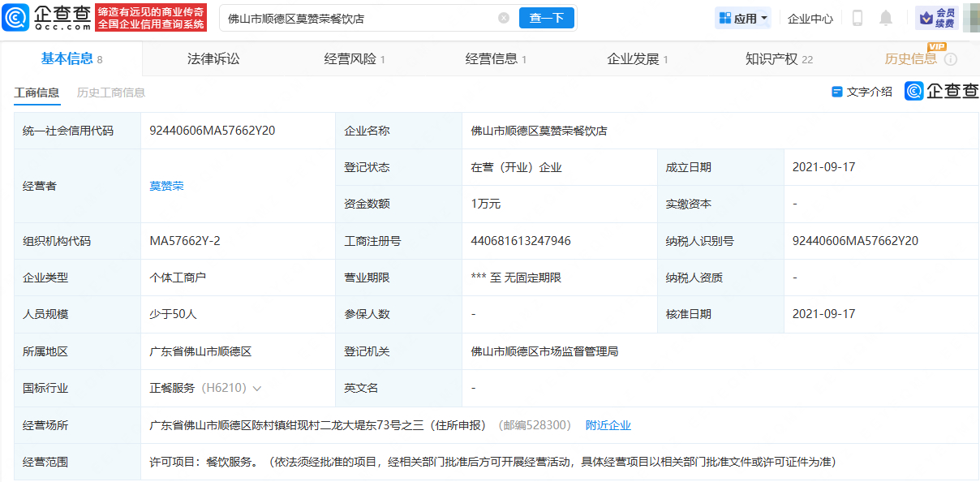Switch to 历史信息 VIP tab
980x482 pixels.
[910, 58]
